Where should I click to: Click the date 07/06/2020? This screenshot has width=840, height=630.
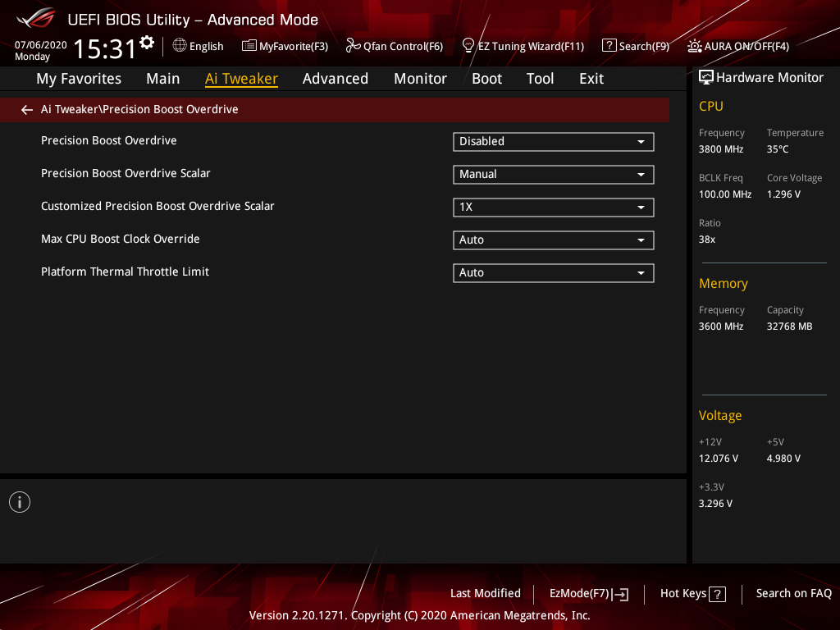point(41,45)
